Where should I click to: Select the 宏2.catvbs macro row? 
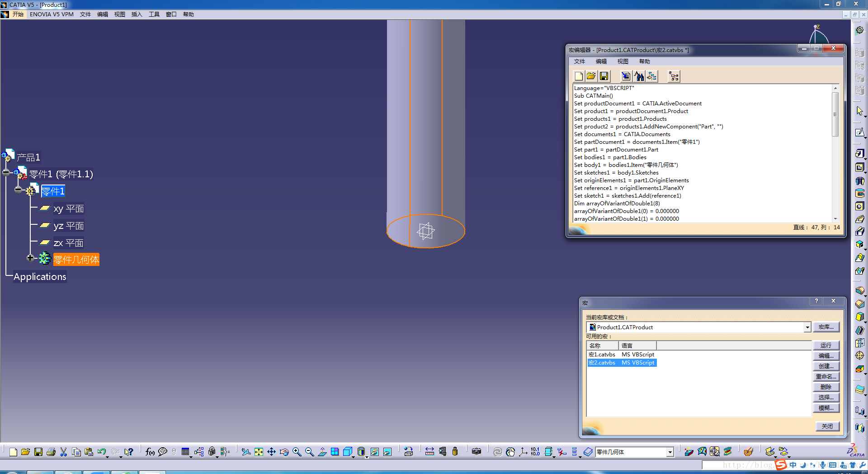pos(622,363)
